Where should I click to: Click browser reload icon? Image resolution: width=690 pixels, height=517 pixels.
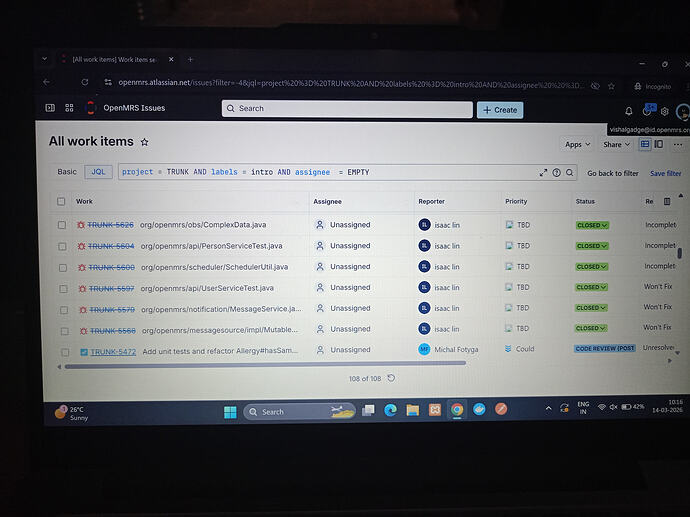point(85,82)
